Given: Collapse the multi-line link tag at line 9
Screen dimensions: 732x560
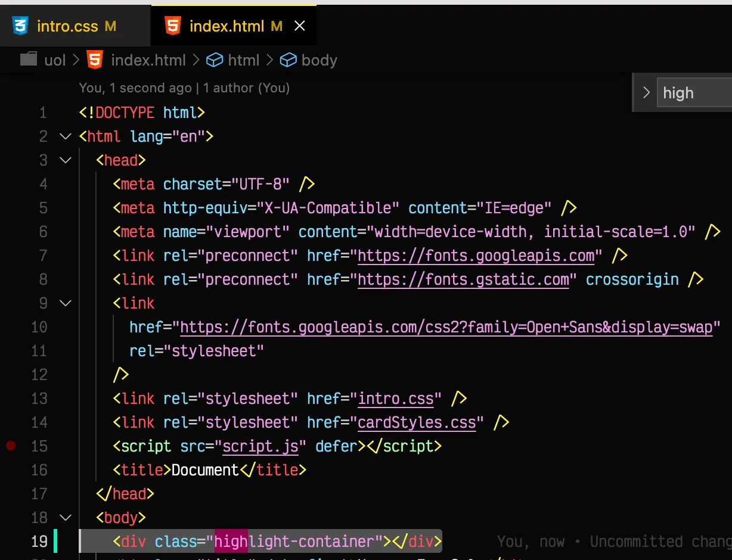Looking at the screenshot, I should pyautogui.click(x=66, y=303).
